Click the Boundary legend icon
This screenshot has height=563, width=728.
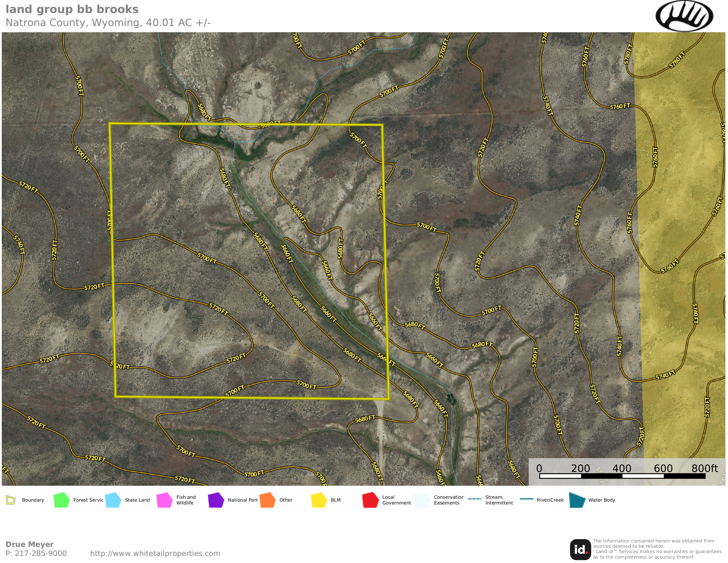point(11,500)
